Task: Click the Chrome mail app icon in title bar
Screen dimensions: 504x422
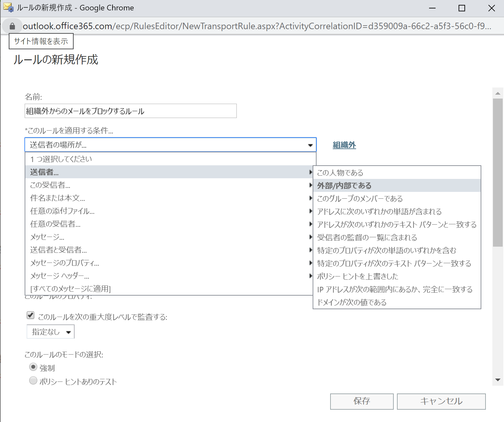Action: coord(8,7)
